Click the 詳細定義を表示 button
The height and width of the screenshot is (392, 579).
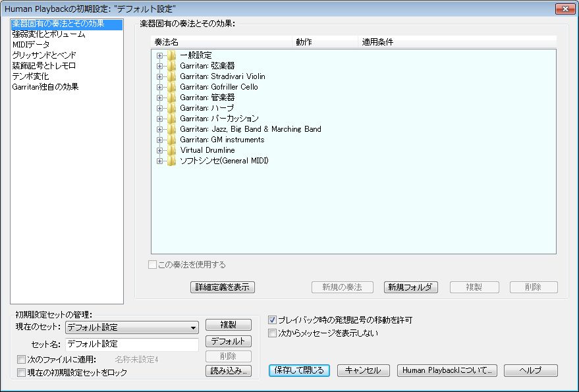pyautogui.click(x=223, y=287)
